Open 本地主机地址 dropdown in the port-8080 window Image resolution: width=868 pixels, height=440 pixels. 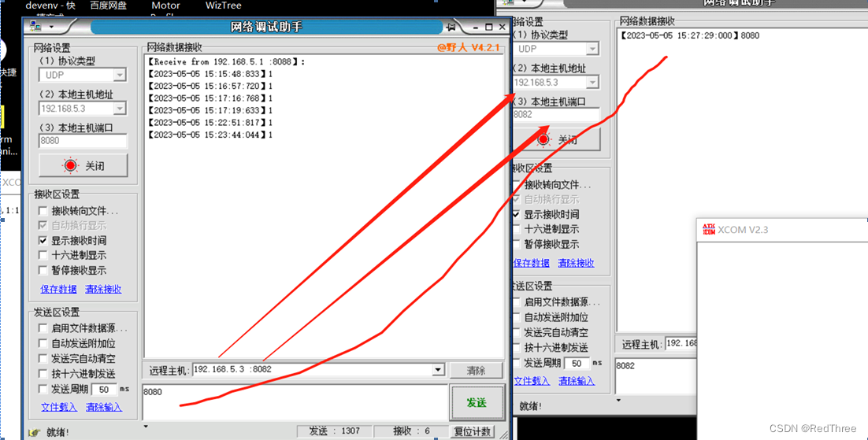(x=120, y=109)
